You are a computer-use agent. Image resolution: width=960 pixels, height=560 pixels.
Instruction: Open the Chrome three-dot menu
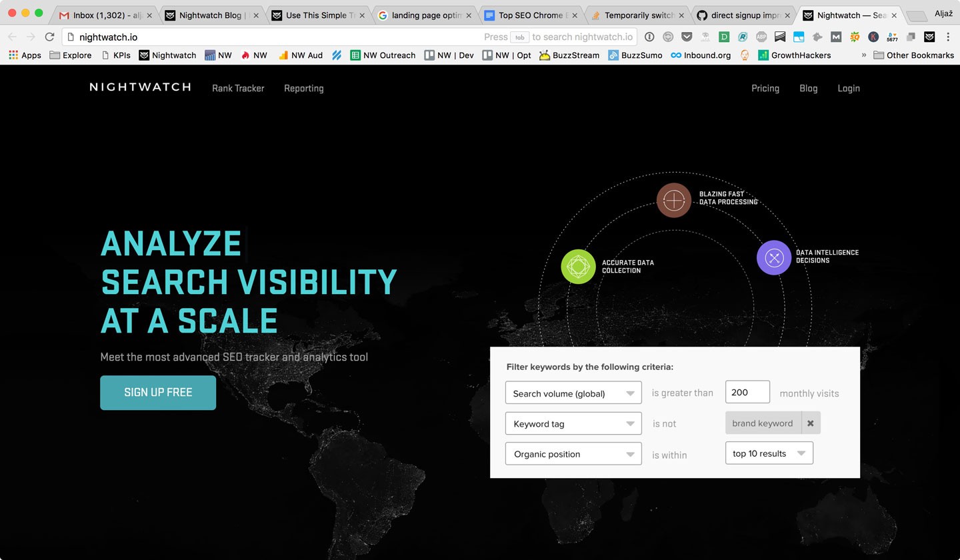coord(947,37)
